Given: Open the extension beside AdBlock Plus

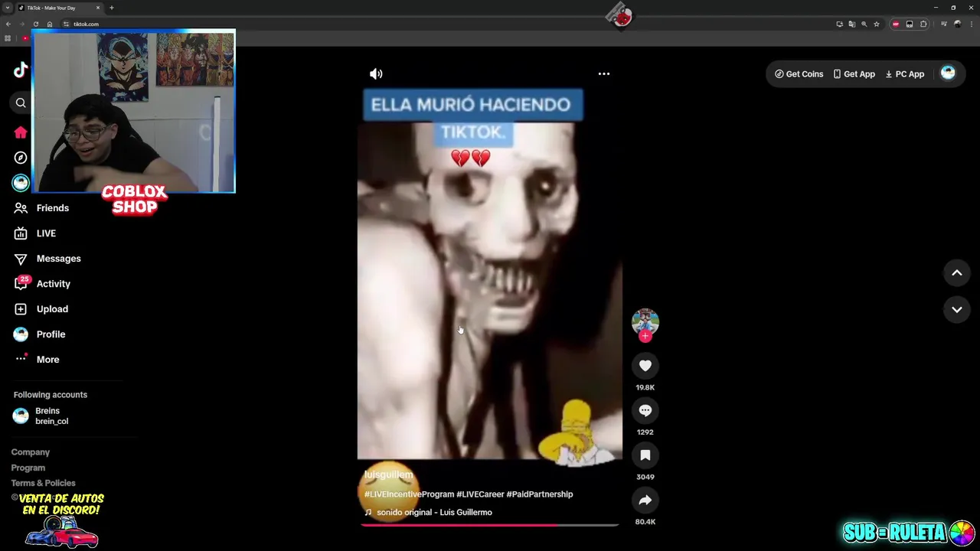Looking at the screenshot, I should coord(910,24).
